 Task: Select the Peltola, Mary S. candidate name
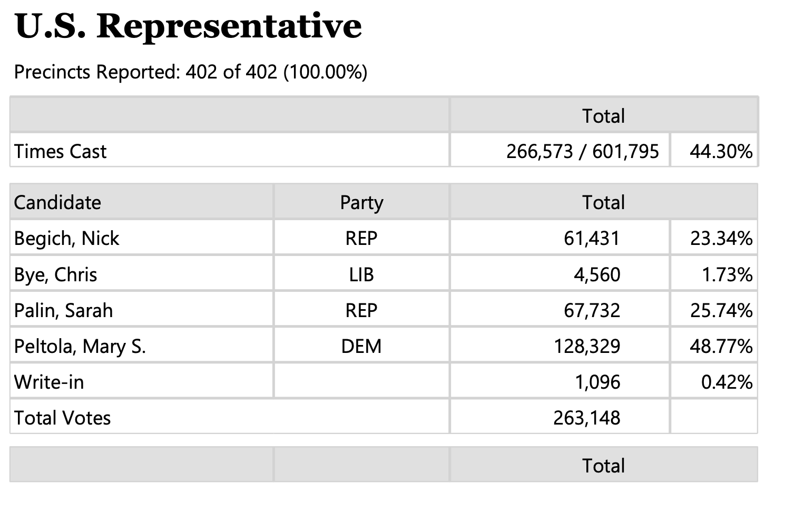80,347
